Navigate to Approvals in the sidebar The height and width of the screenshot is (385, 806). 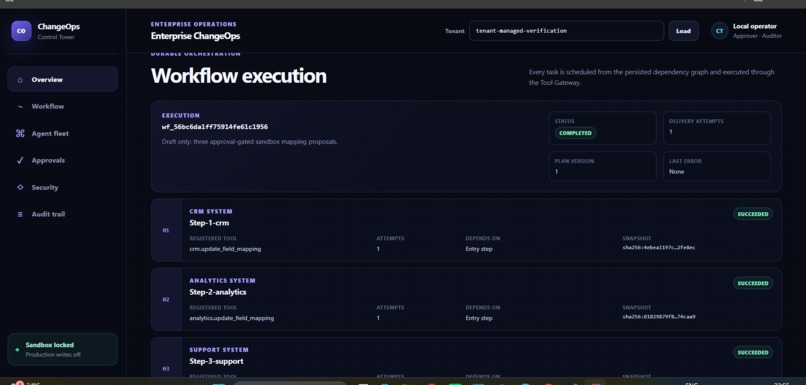[62, 160]
